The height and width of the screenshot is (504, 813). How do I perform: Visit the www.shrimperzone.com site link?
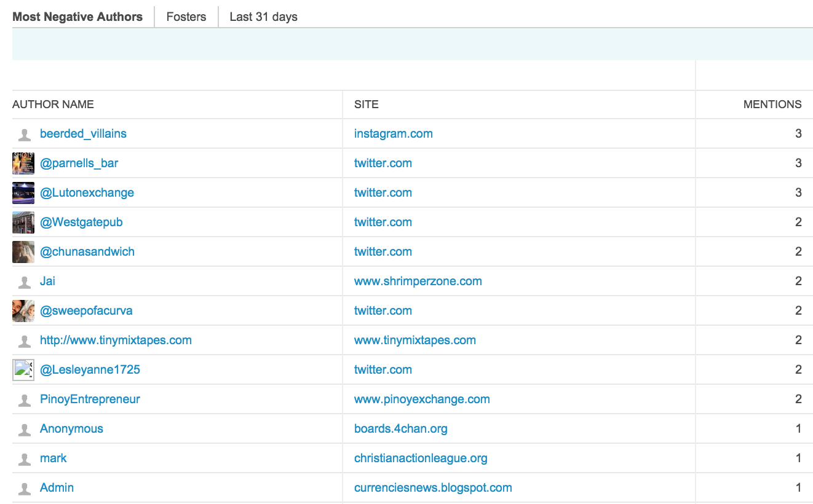pyautogui.click(x=418, y=282)
